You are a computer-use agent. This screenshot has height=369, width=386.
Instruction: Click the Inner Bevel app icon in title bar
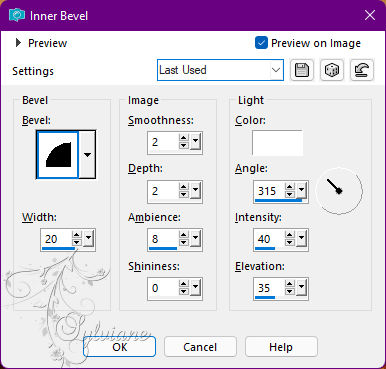17,16
